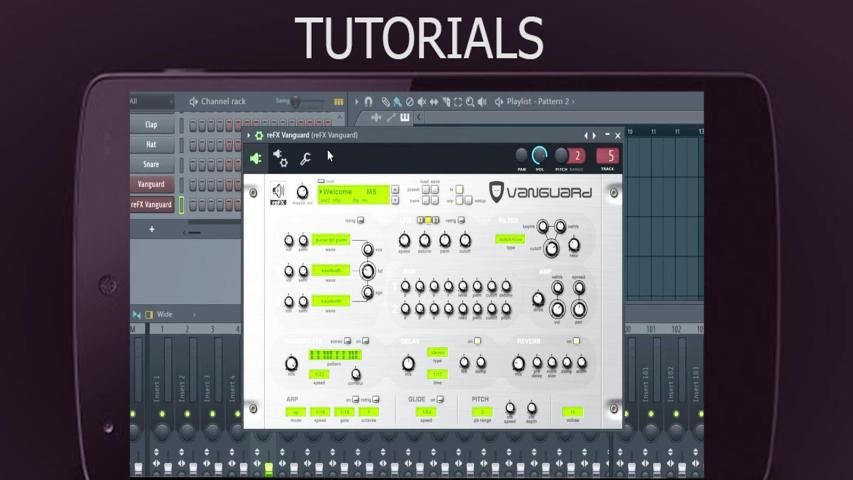Add a channel with the plus button

coord(152,229)
